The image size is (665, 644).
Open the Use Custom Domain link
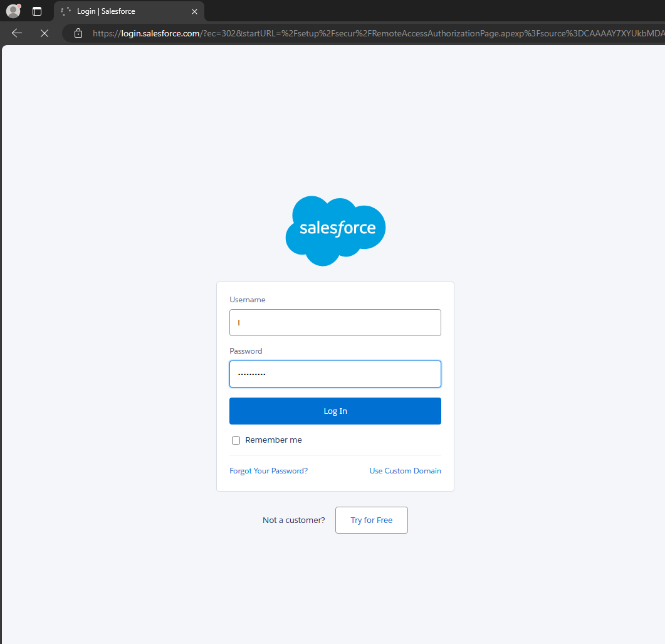[405, 470]
